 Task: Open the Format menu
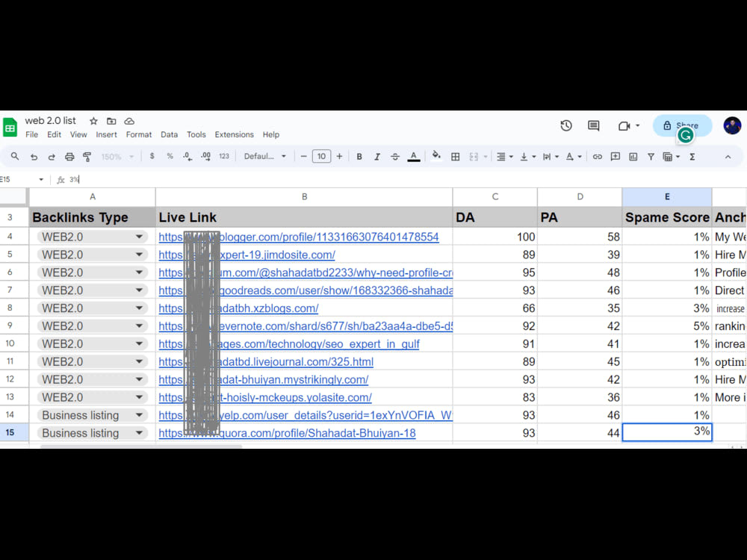tap(139, 134)
